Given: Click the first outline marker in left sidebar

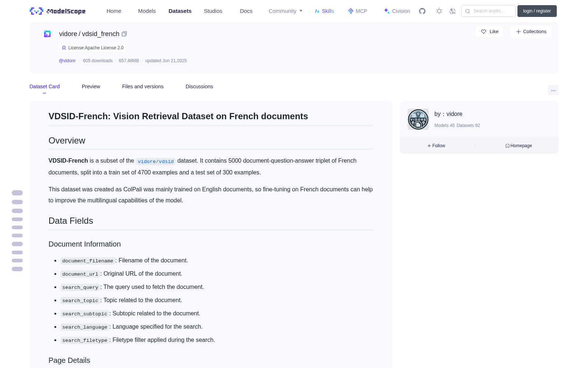Looking at the screenshot, I should coord(17,193).
